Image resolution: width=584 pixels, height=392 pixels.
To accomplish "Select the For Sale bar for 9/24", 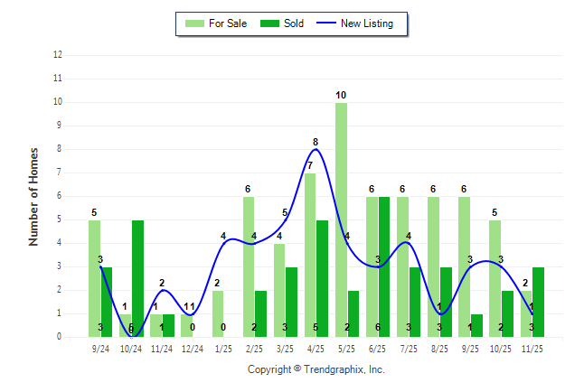I will point(95,278).
